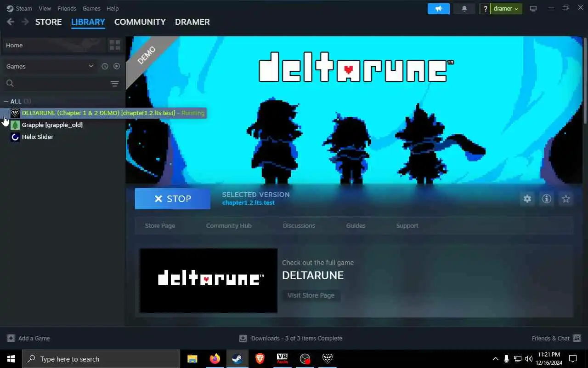Select Helix Slider in library list
Viewport: 588px width, 368px height.
(38, 137)
